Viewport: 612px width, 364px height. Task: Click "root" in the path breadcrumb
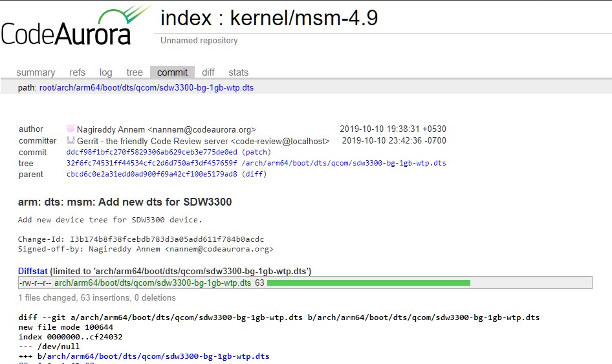pos(48,88)
